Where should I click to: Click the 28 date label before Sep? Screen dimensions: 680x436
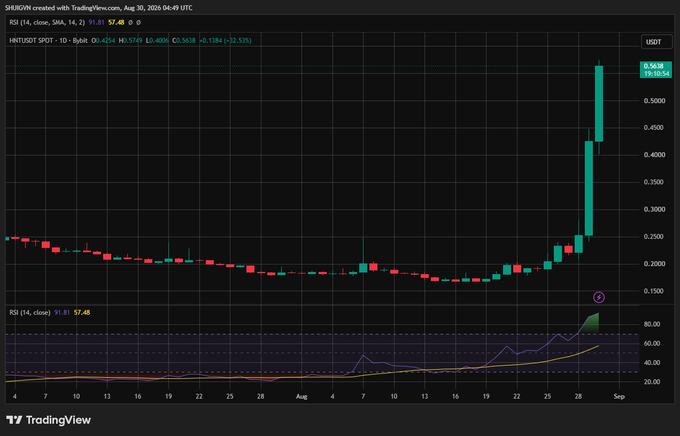click(x=579, y=397)
